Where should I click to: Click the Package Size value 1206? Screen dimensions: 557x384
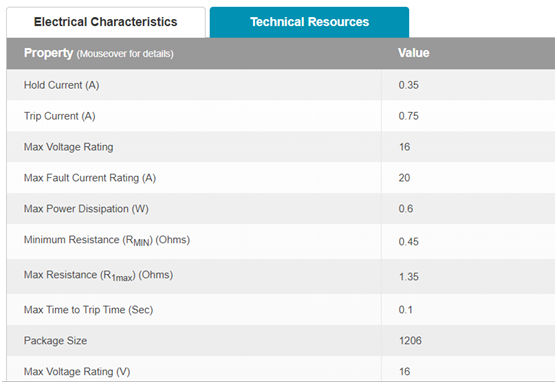tap(410, 341)
